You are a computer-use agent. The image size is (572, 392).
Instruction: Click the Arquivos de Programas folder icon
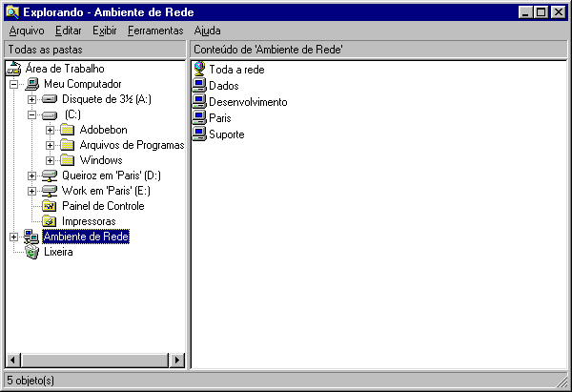click(68, 145)
